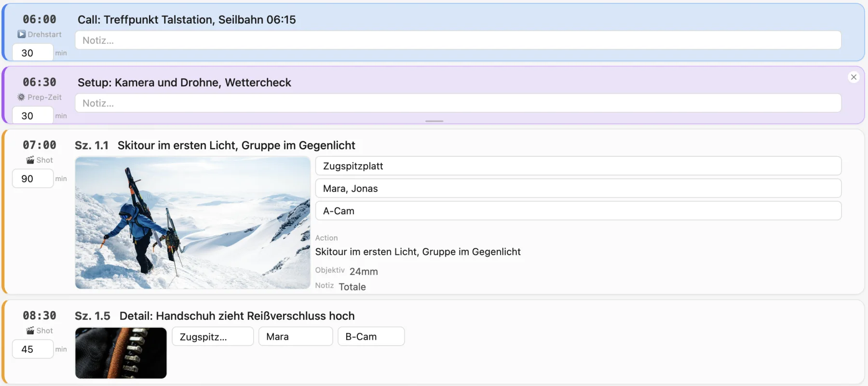This screenshot has height=386, width=868.
Task: Click the Drehstart play icon
Action: click(x=22, y=34)
